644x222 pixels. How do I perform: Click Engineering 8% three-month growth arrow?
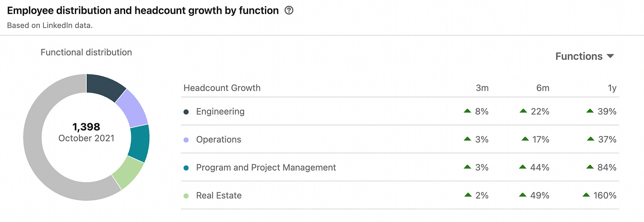[468, 111]
